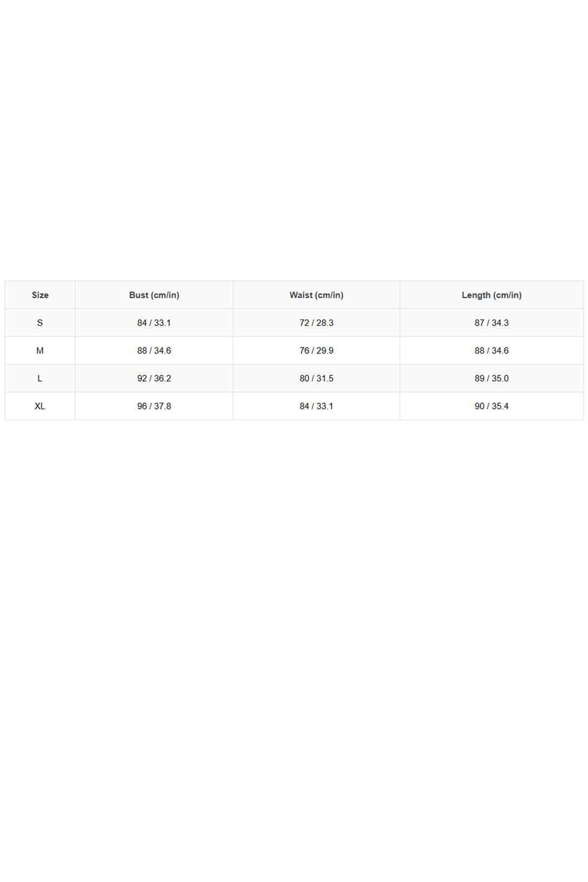
Task: Click the Bust (cm/in) column header
Action: tap(154, 295)
